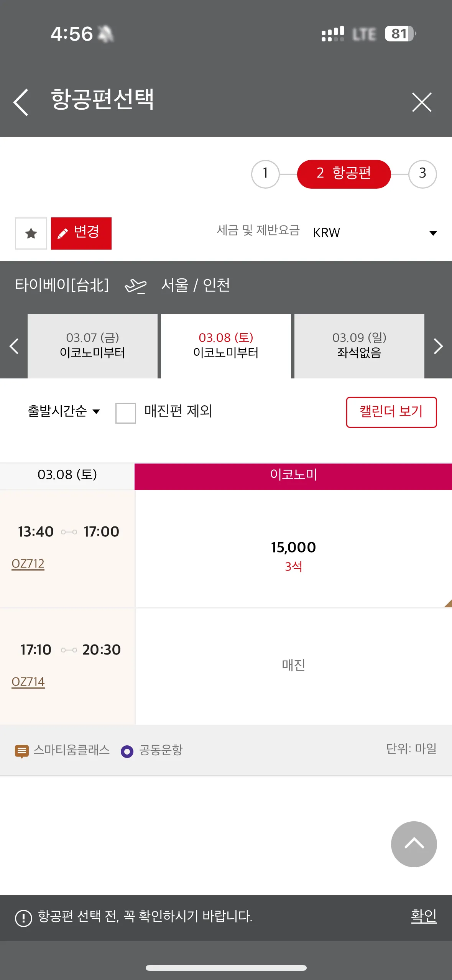Go to step 1 circle

[x=265, y=174]
